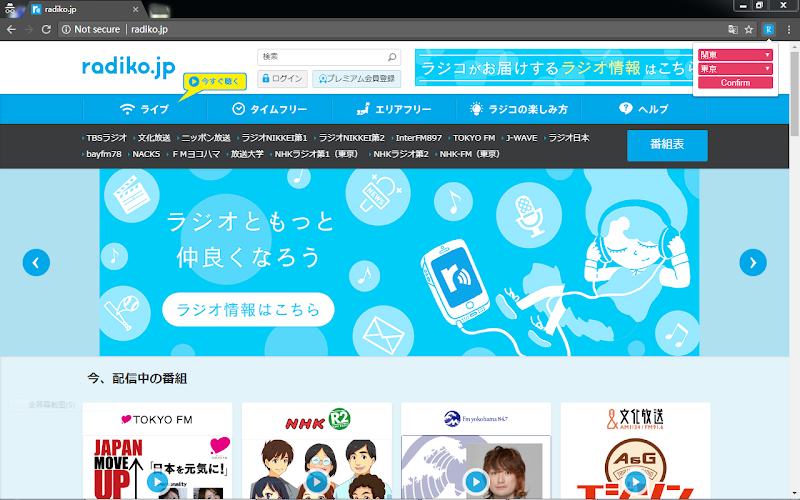Reload the radiko.jp page
This screenshot has height=500, width=800.
tap(46, 30)
